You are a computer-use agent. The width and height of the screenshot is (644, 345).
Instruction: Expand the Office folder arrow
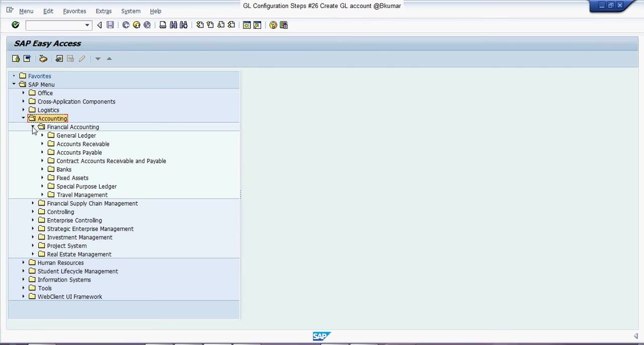[23, 93]
